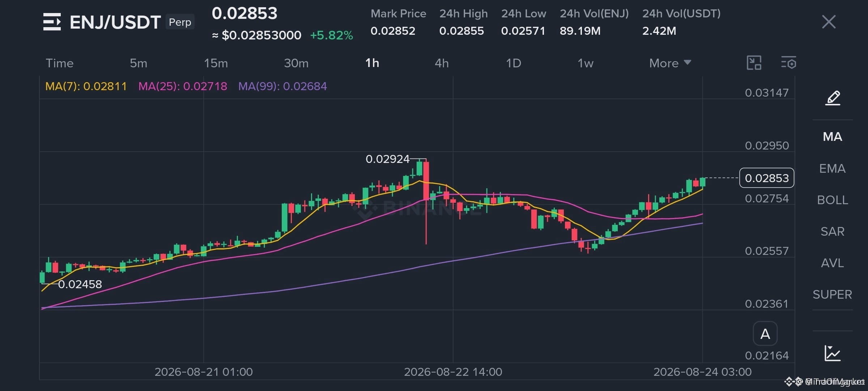Enable the BOLL indicator

click(833, 200)
